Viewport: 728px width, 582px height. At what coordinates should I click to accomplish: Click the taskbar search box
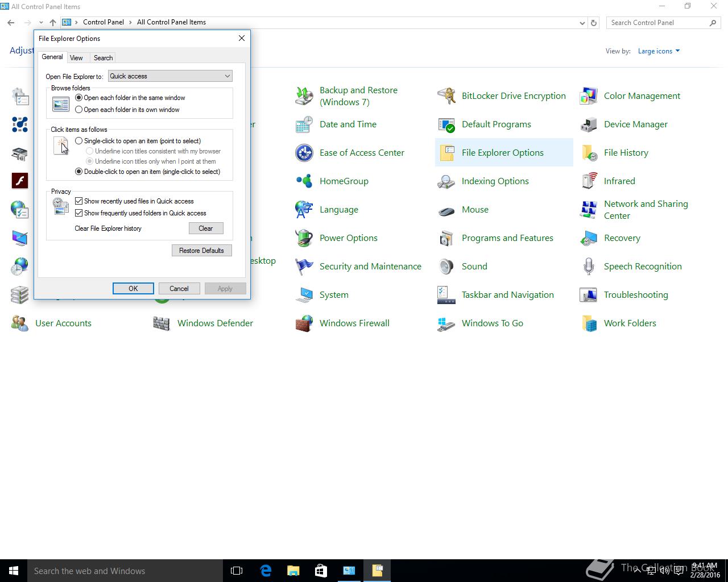tap(125, 571)
